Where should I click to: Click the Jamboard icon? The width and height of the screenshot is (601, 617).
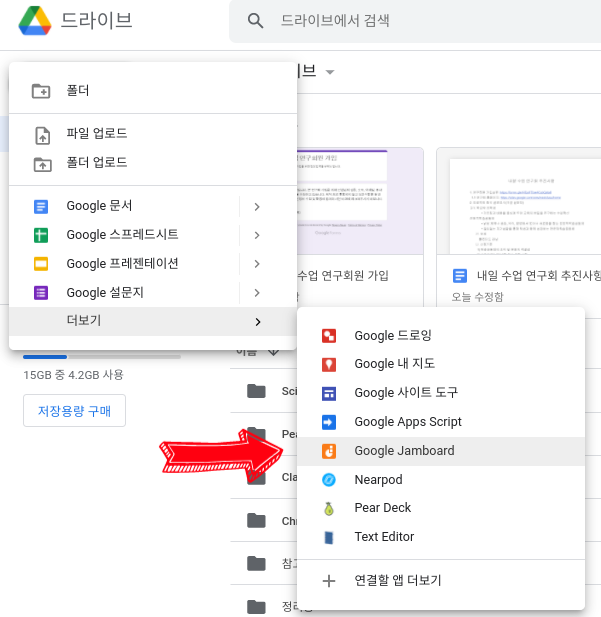coord(329,451)
